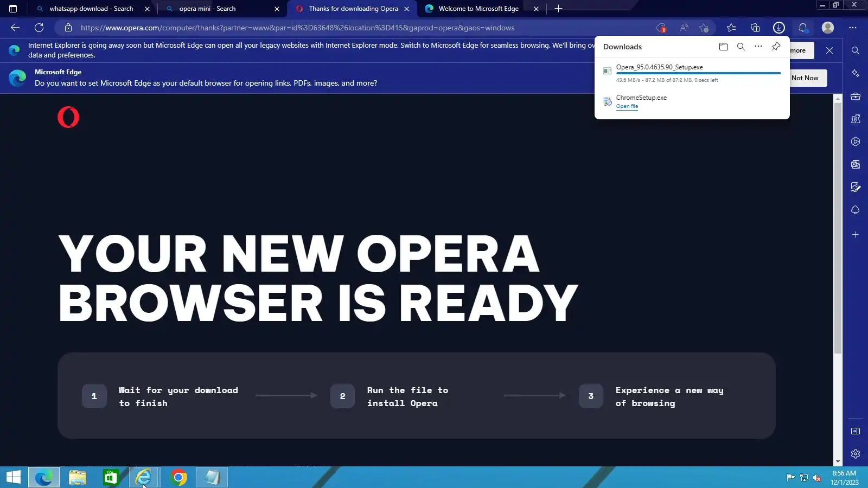Image resolution: width=868 pixels, height=488 pixels.
Task: Open the Windows Start menu
Action: coord(14,477)
